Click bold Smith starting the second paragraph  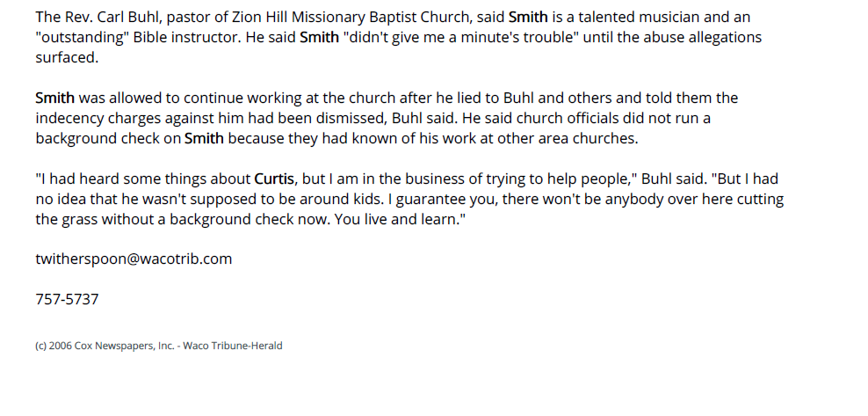click(54, 98)
